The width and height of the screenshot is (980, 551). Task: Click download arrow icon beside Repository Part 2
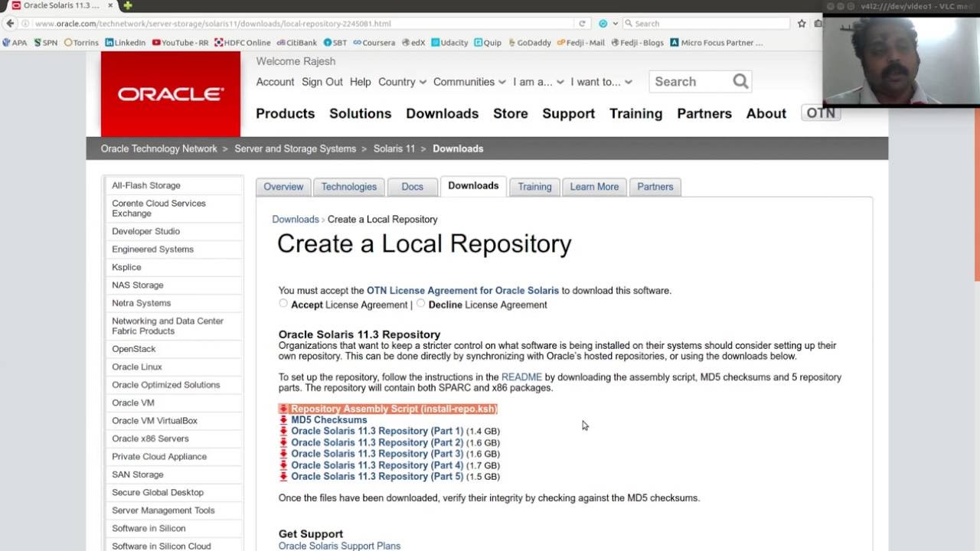point(283,442)
